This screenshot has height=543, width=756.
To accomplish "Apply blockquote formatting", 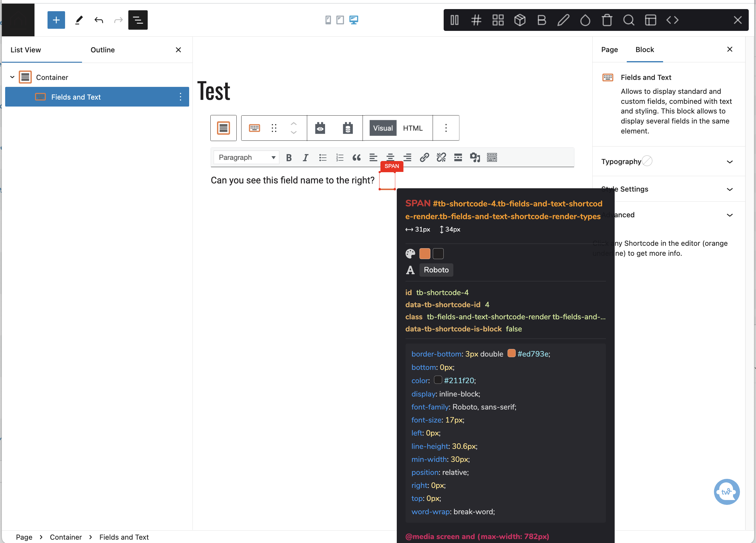I will (x=356, y=157).
